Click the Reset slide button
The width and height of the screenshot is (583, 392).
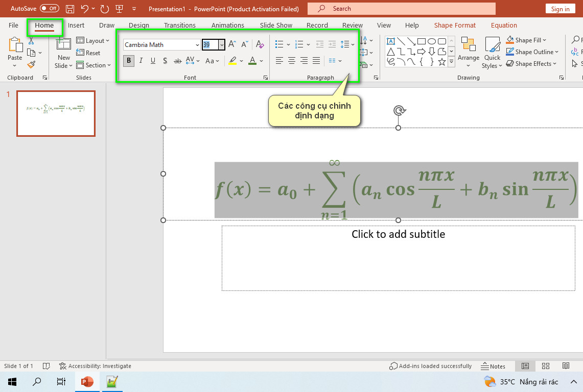[88, 53]
